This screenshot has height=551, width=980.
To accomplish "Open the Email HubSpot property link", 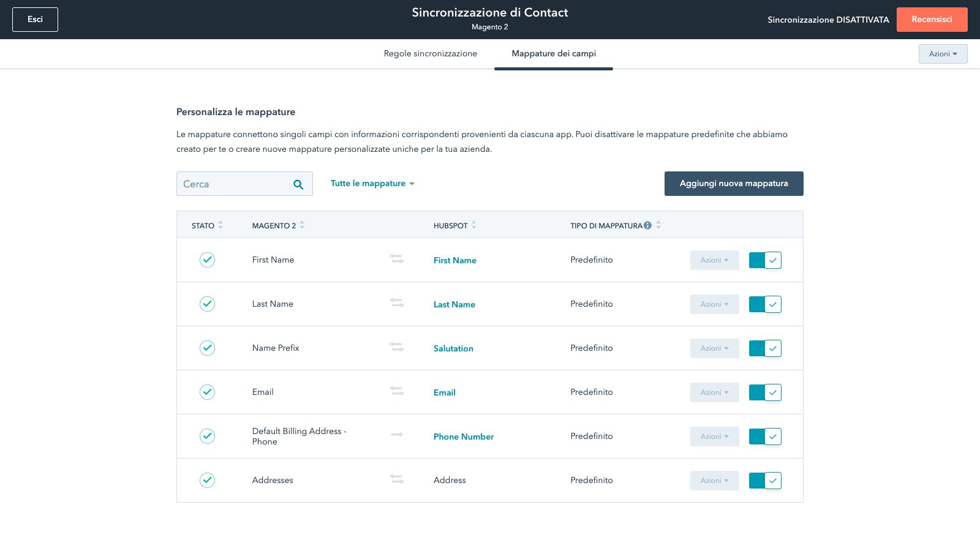I will [x=445, y=392].
